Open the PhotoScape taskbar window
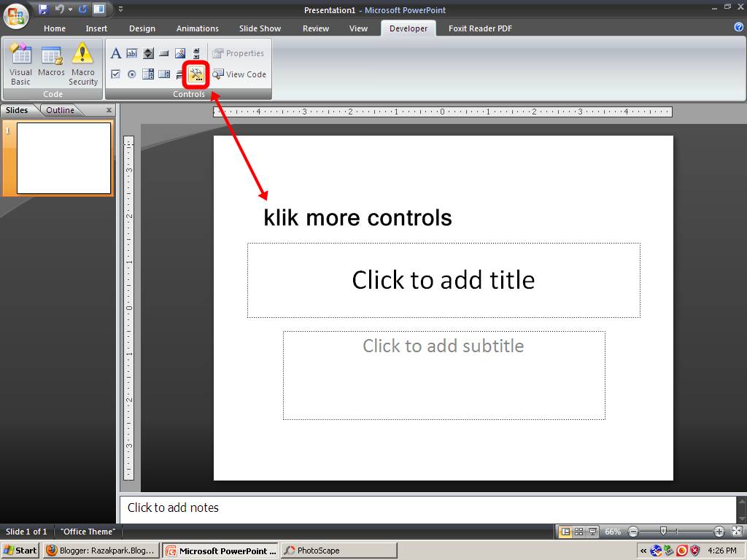The height and width of the screenshot is (560, 747). [x=338, y=551]
